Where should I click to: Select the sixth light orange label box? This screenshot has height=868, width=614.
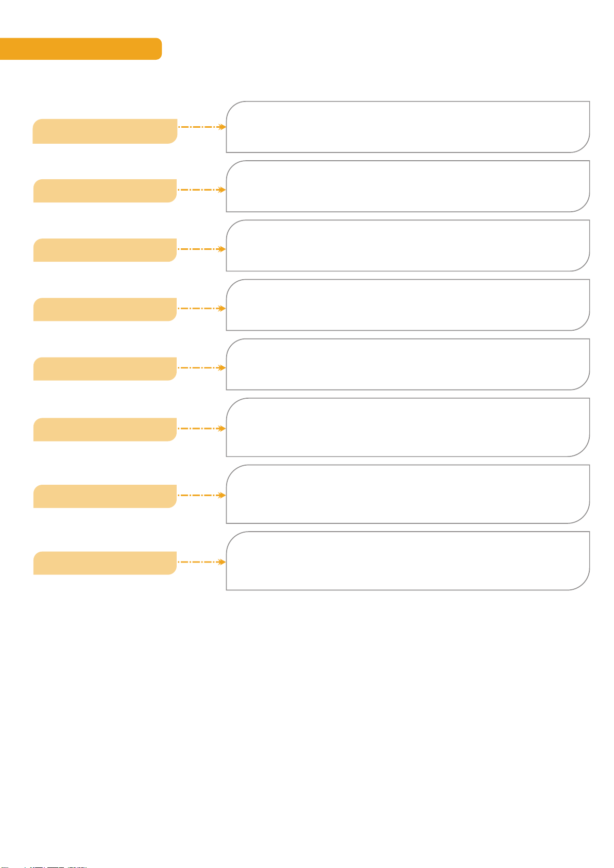tap(105, 430)
